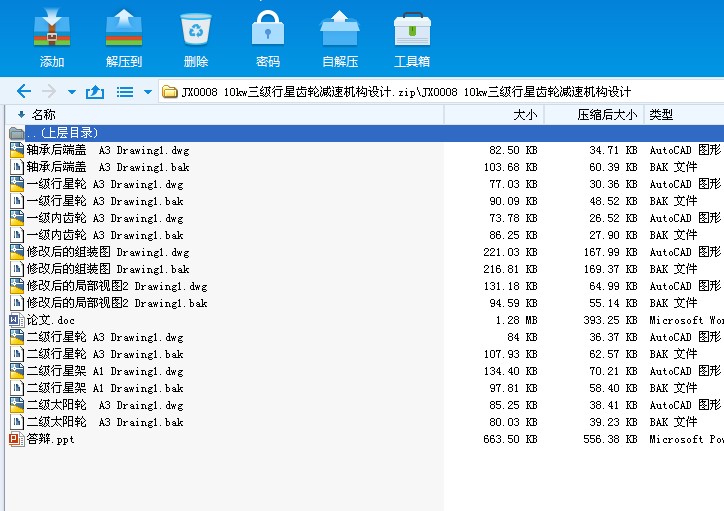Image resolution: width=724 pixels, height=511 pixels.
Task: Select the 答辩.ppt file name
Action: (50, 439)
